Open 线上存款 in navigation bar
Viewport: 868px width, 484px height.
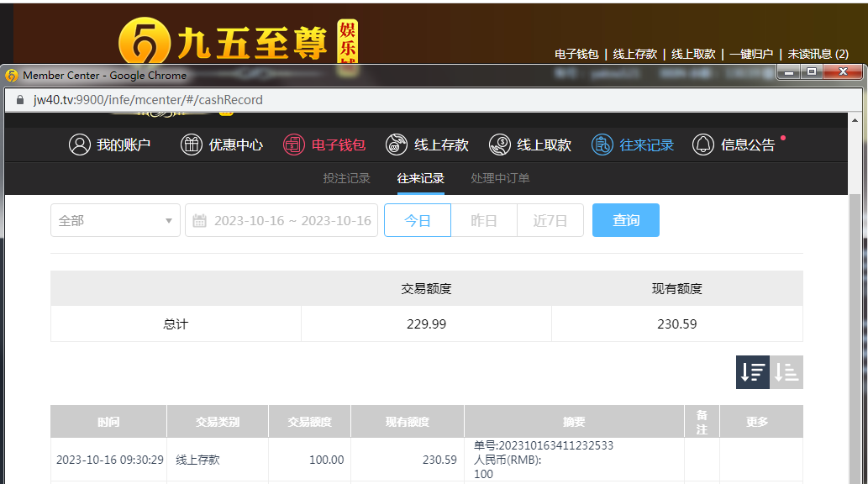pyautogui.click(x=428, y=145)
